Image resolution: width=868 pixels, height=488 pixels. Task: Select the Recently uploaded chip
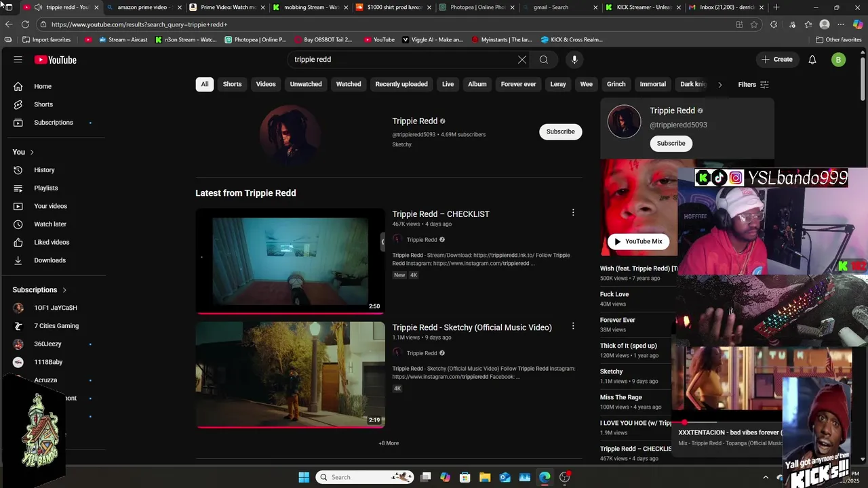pos(401,84)
